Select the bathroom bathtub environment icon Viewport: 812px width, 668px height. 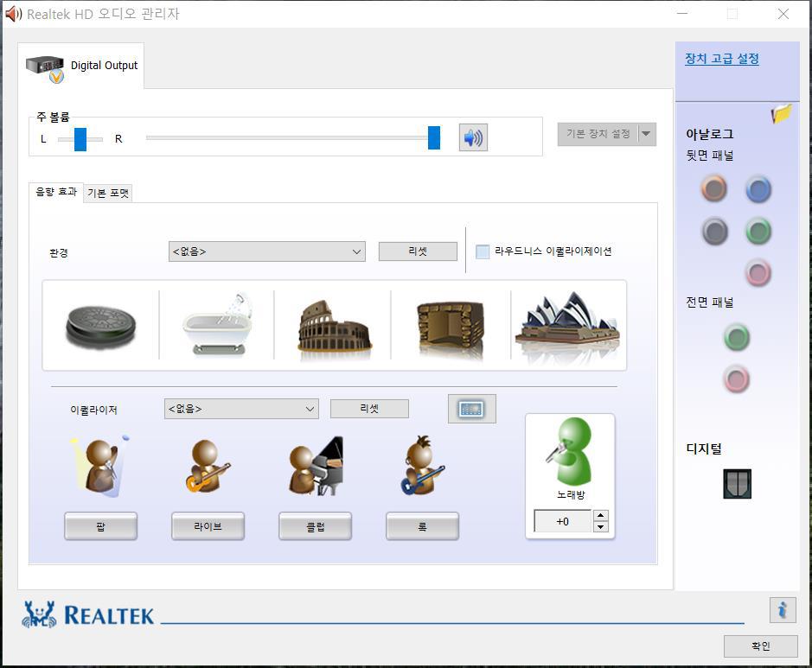[218, 325]
